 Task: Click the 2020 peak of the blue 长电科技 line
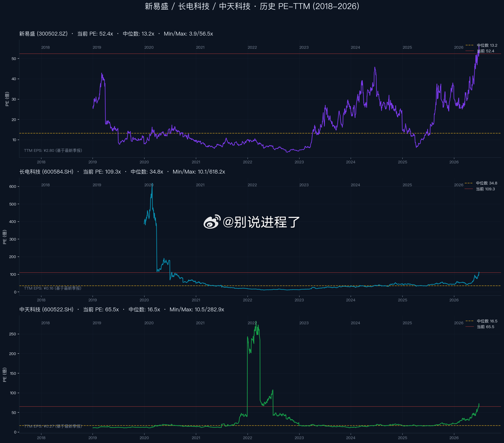(x=152, y=184)
